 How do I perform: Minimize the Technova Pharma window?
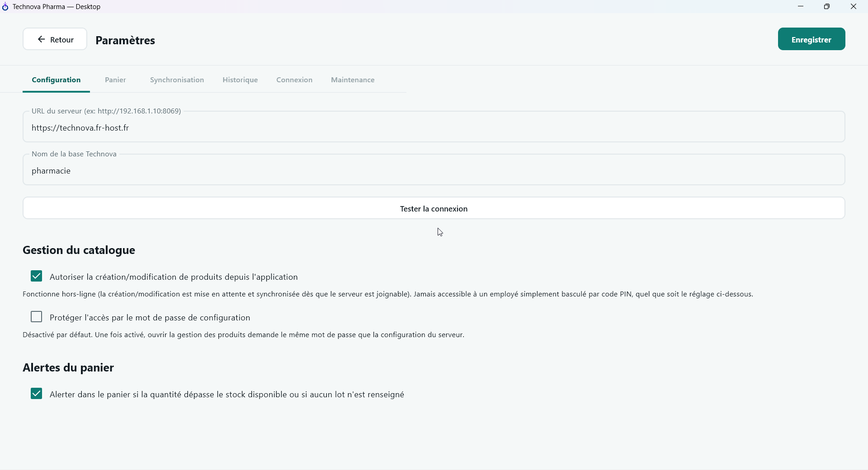(801, 6)
